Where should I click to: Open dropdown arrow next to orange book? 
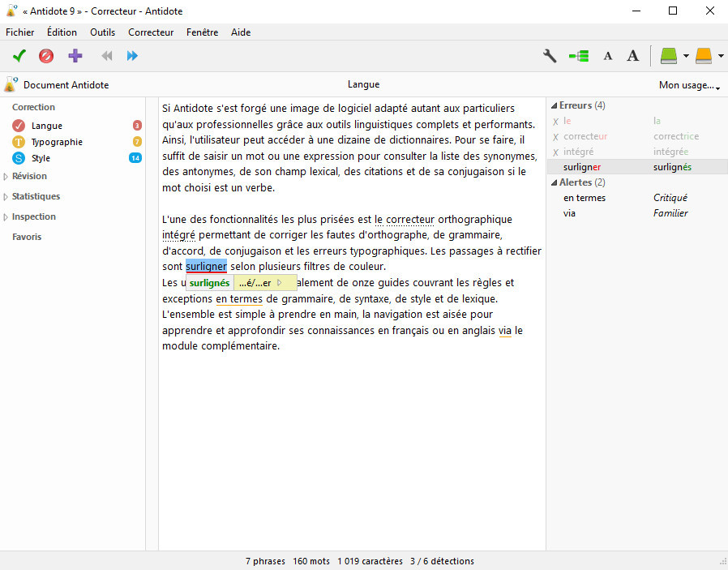point(721,56)
